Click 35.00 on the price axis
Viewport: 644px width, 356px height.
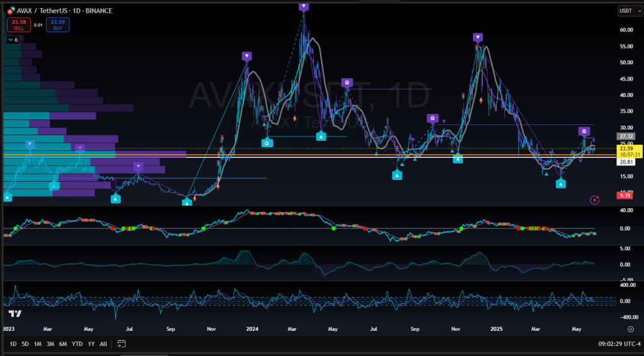tap(626, 111)
